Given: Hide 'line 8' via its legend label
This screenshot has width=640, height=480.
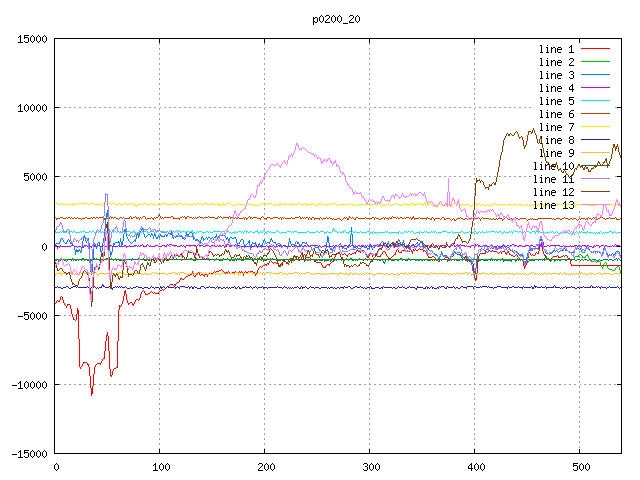Looking at the screenshot, I should click(556, 140).
